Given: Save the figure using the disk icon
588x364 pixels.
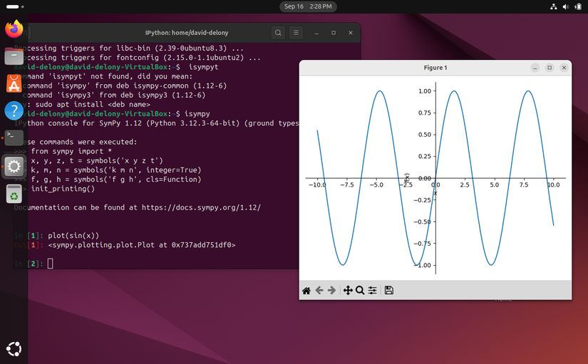Looking at the screenshot, I should click(388, 290).
